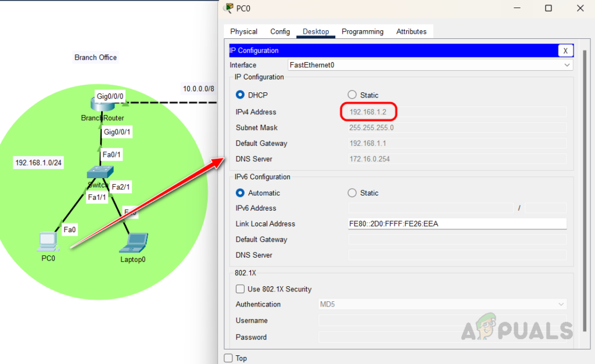
Task: Enable Use 802.1X Security
Action: point(240,289)
